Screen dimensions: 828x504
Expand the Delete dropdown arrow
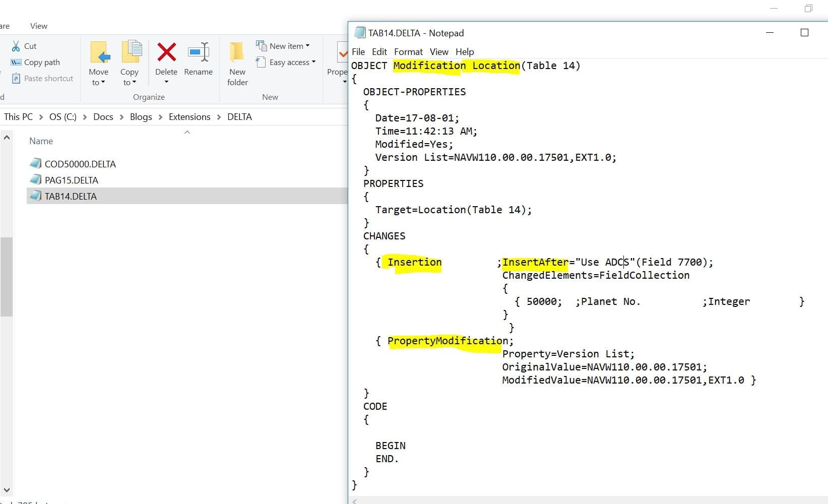(166, 82)
